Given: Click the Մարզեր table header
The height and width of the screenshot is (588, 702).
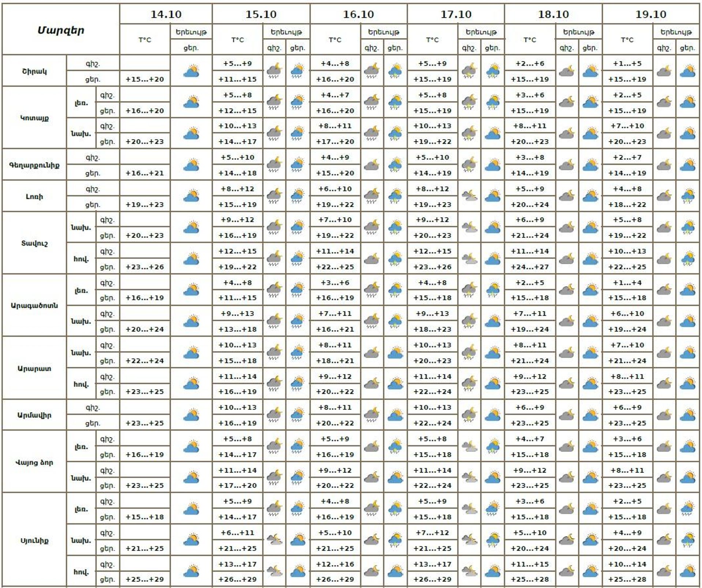Looking at the screenshot, I should point(61,30).
